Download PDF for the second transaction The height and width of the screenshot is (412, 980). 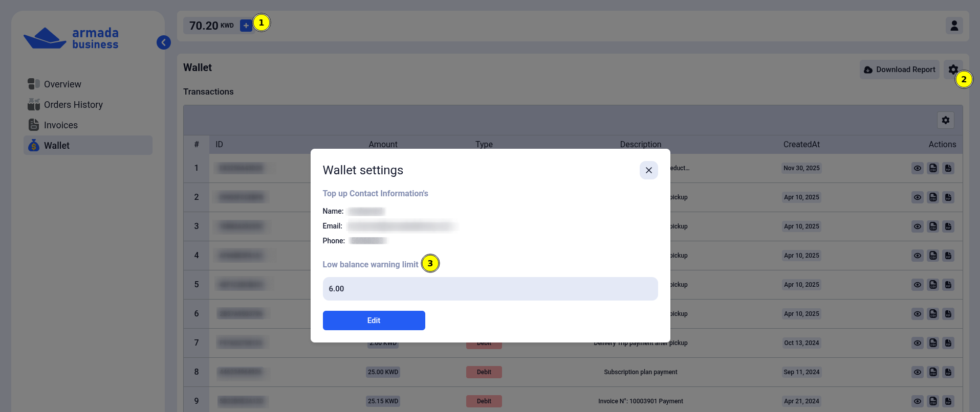(x=948, y=197)
